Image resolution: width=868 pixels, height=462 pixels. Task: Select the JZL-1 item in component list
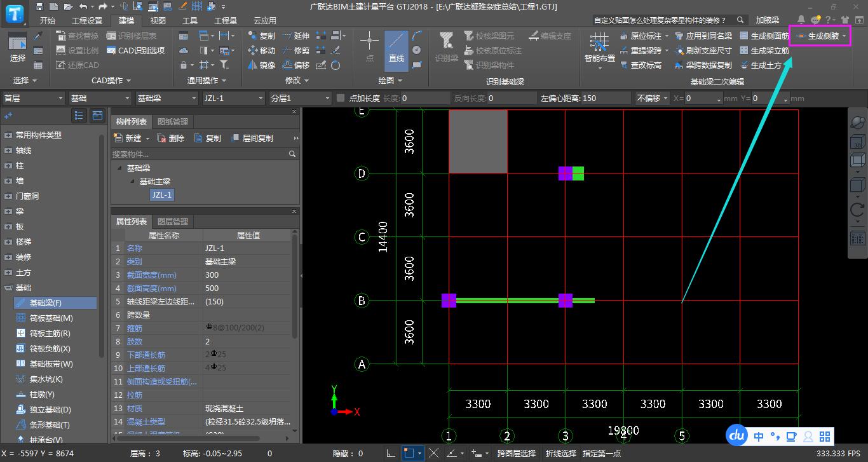[x=161, y=195]
